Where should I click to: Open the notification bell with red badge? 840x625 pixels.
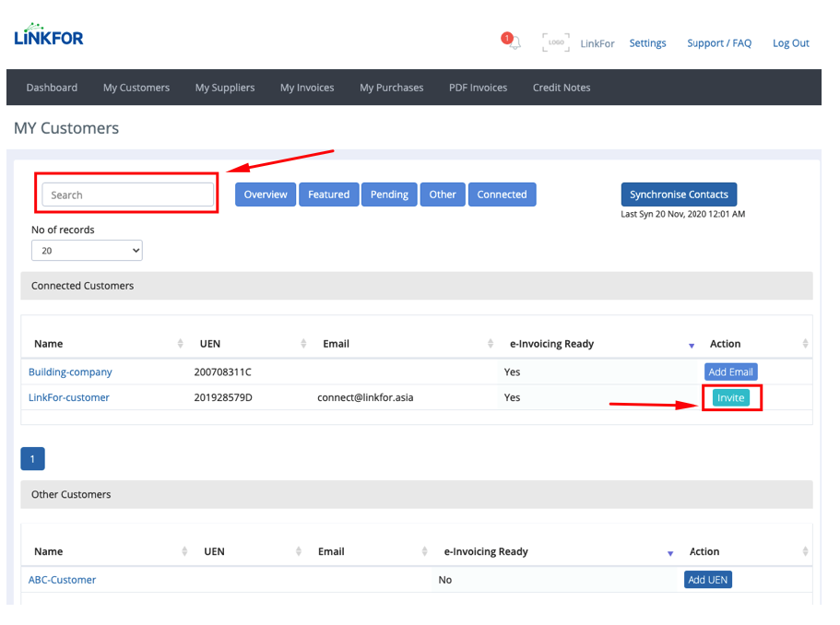[x=512, y=41]
